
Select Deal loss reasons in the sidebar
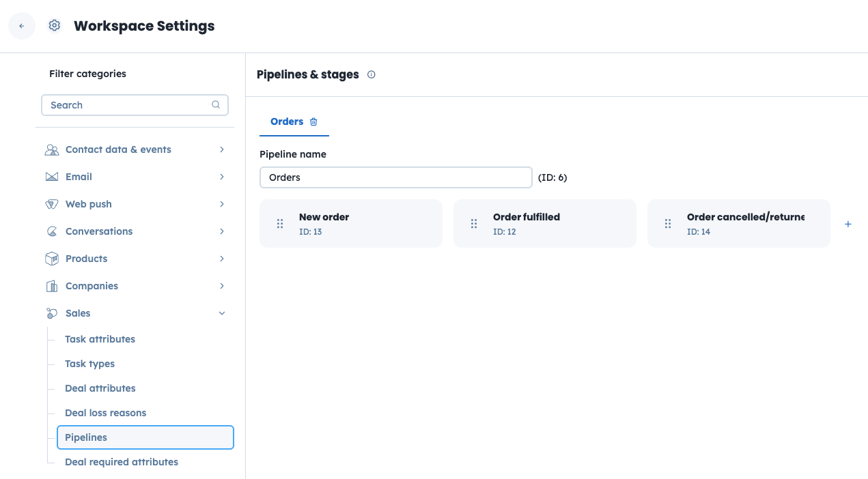tap(105, 412)
